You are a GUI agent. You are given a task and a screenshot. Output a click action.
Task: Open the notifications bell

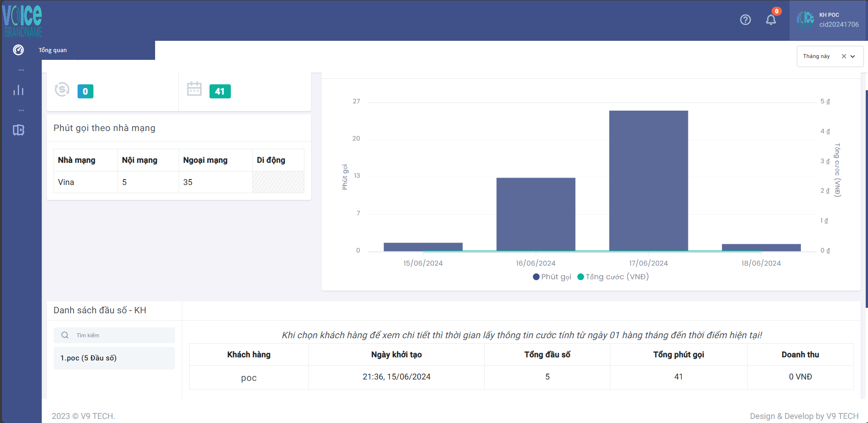(770, 20)
